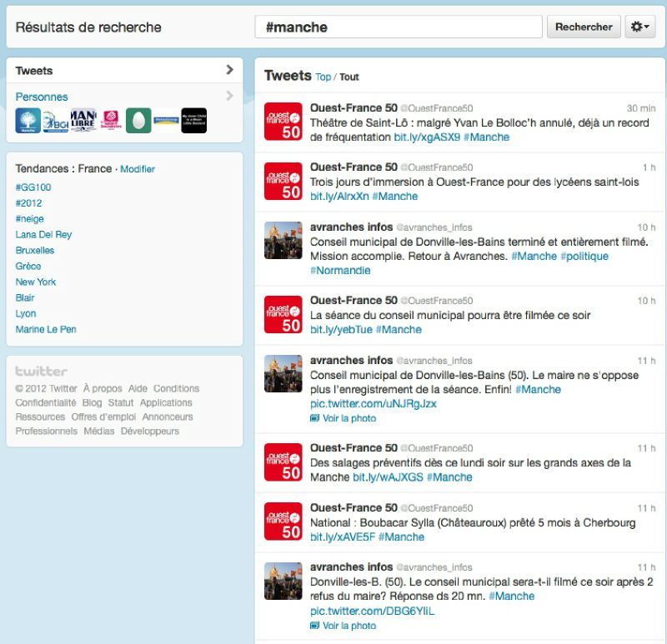Click the #Normandie hashtag
667x644 pixels.
click(x=340, y=271)
